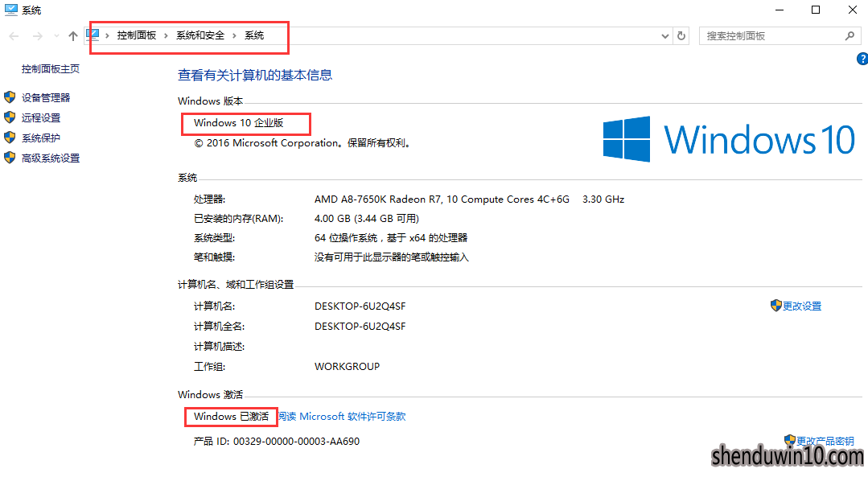The width and height of the screenshot is (868, 477).
Task: Go forward with the forward arrow
Action: (x=38, y=36)
